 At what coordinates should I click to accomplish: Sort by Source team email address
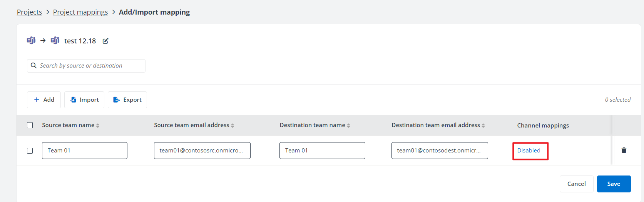point(233,126)
